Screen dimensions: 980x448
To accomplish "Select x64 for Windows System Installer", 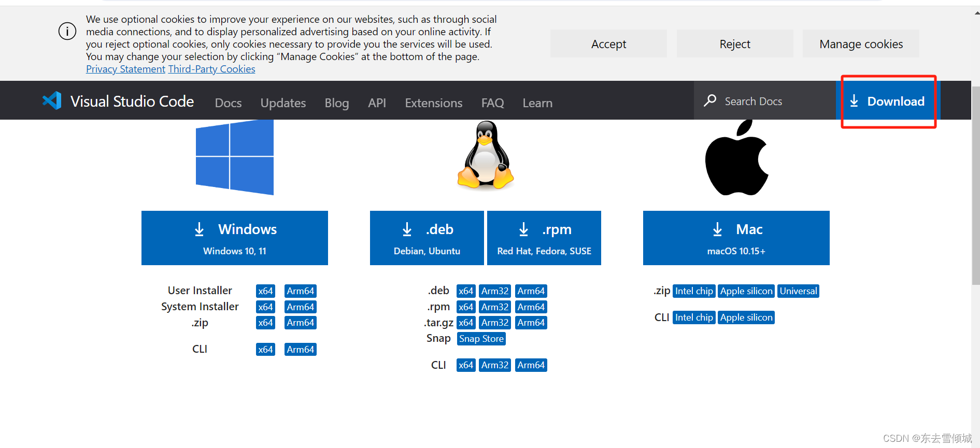I will (265, 307).
